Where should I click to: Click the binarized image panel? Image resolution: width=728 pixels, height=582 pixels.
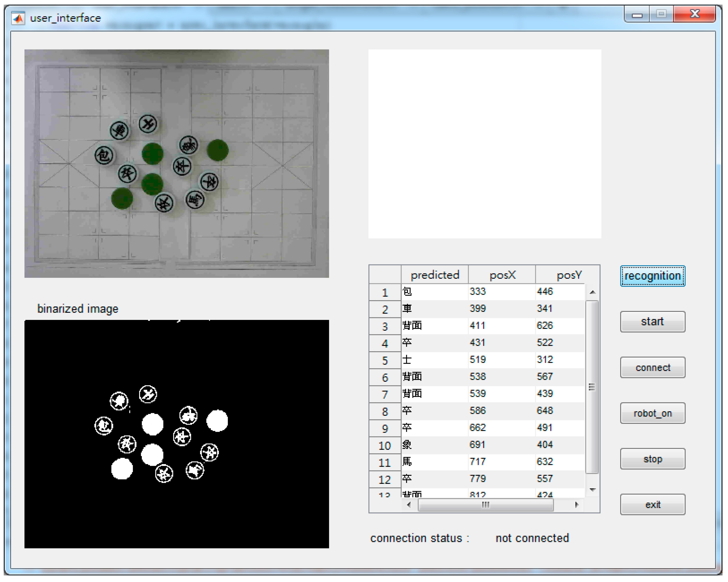177,434
